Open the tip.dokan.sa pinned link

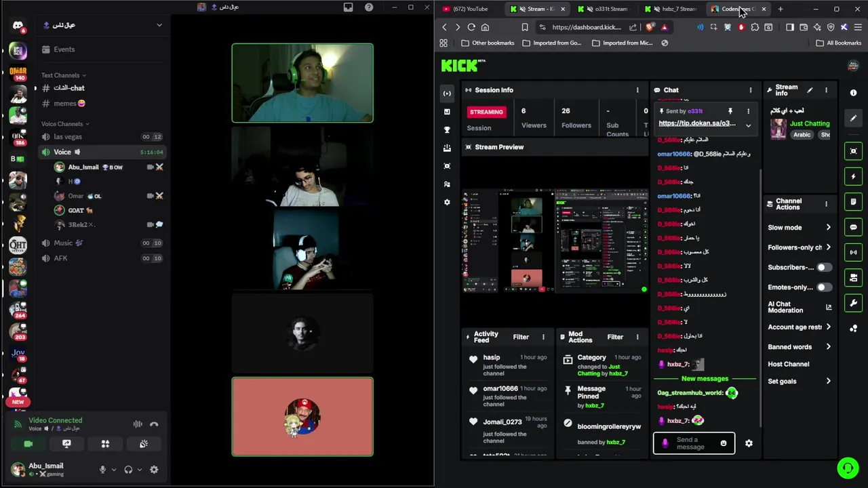coord(697,123)
